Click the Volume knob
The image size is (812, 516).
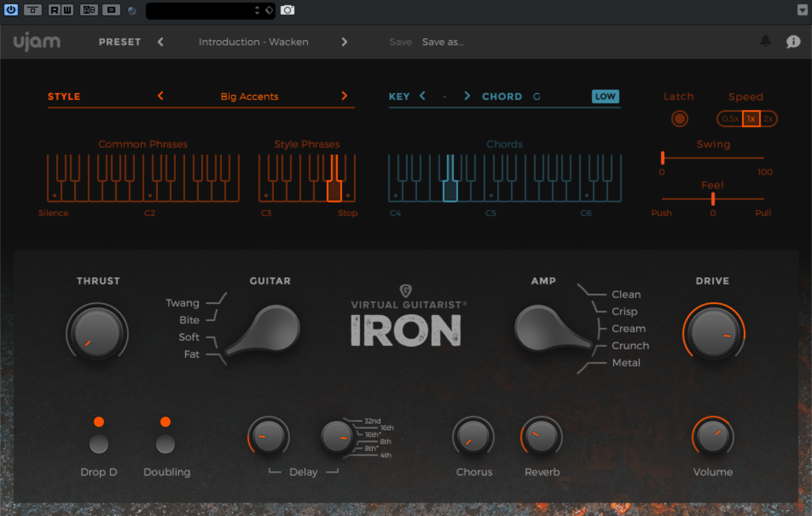(x=712, y=437)
